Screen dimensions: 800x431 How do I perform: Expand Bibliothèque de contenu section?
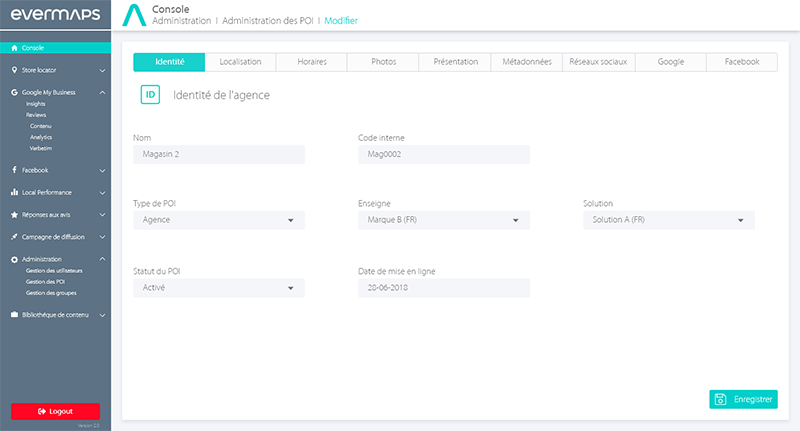click(x=102, y=315)
